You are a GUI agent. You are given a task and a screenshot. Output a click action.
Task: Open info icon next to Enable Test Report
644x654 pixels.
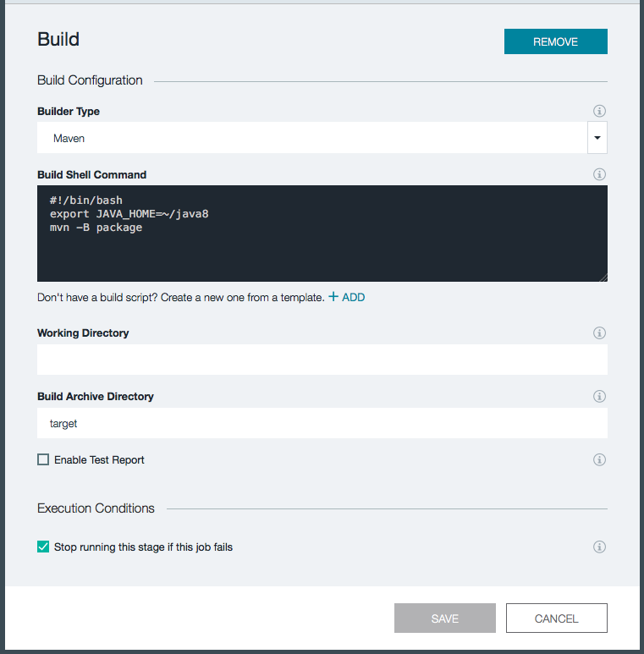point(599,460)
